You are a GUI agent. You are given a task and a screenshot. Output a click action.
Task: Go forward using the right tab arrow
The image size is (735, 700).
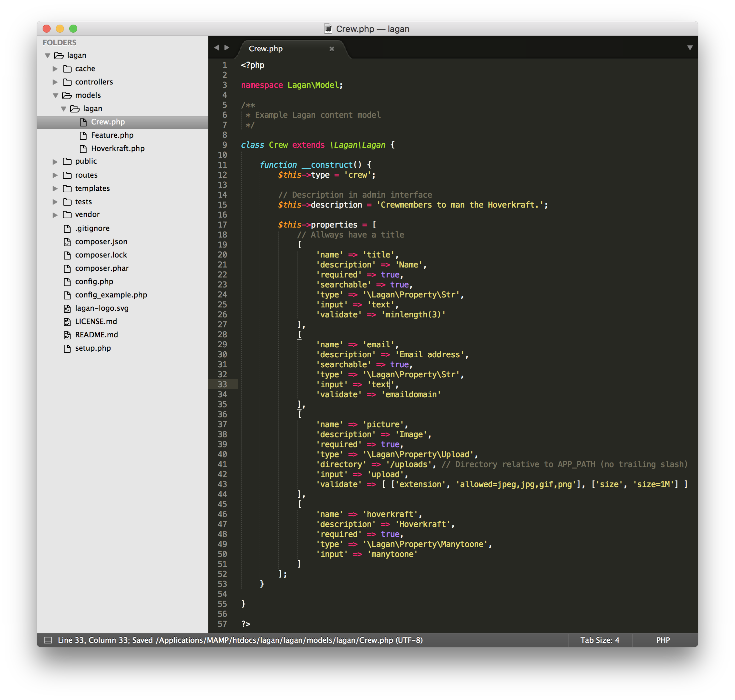(x=227, y=47)
